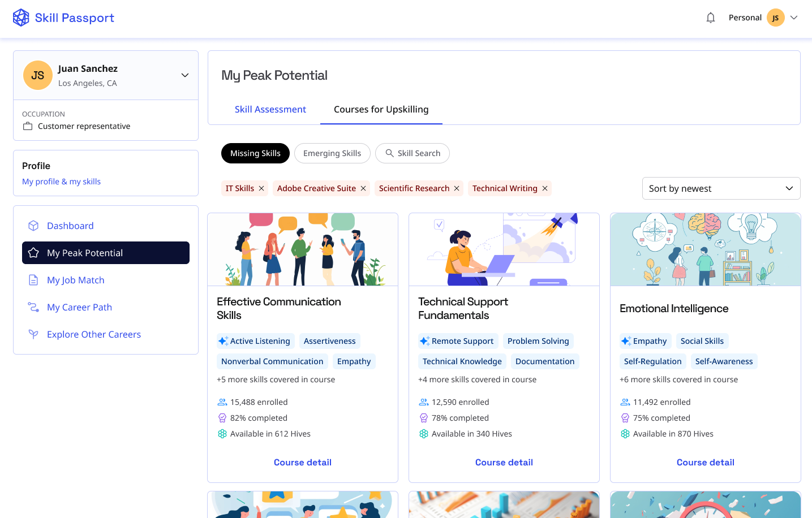812x518 pixels.
Task: Remove the Adobe Creative Suite tag
Action: coord(363,188)
